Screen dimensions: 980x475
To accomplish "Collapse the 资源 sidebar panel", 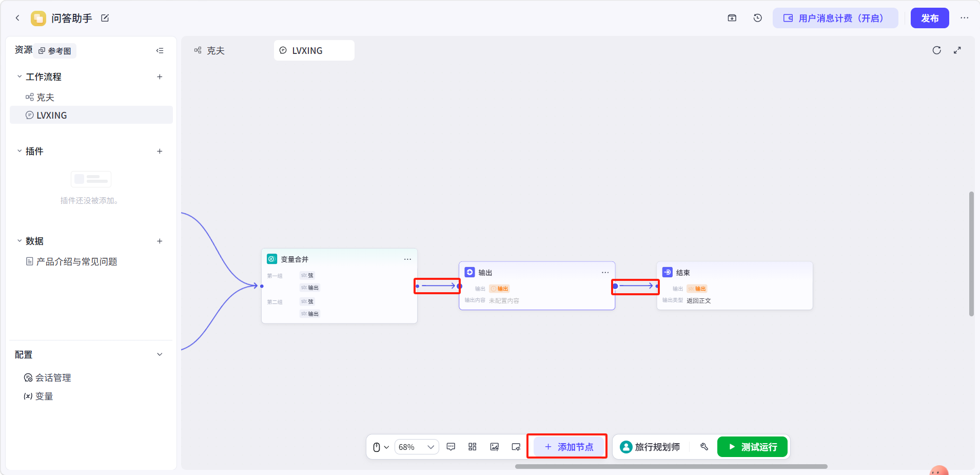I will 160,50.
